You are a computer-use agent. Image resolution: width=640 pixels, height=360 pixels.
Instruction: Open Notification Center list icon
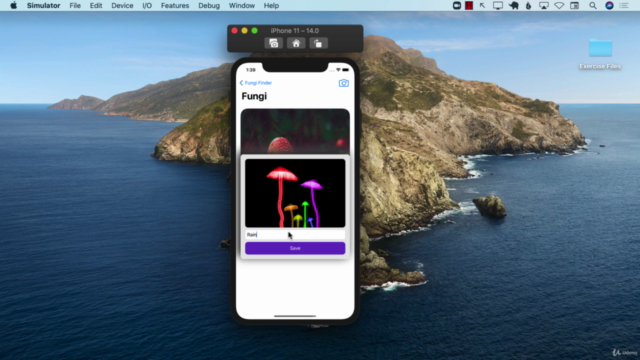[x=624, y=6]
